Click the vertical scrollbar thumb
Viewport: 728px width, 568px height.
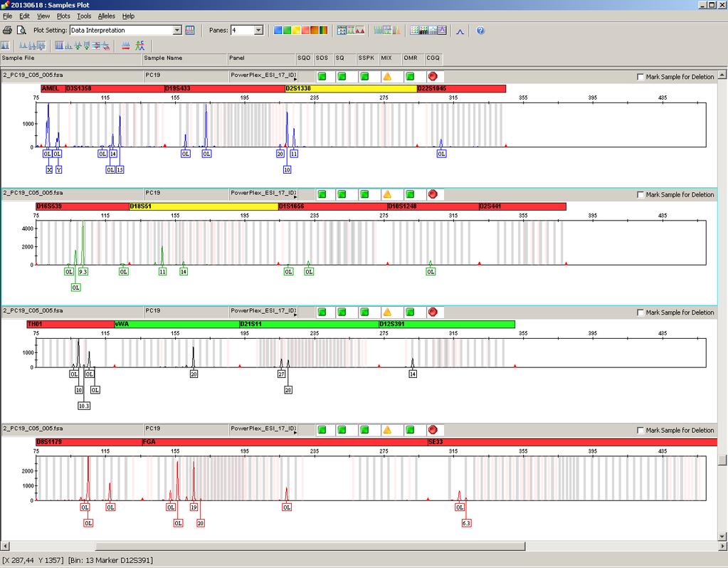coord(722,460)
